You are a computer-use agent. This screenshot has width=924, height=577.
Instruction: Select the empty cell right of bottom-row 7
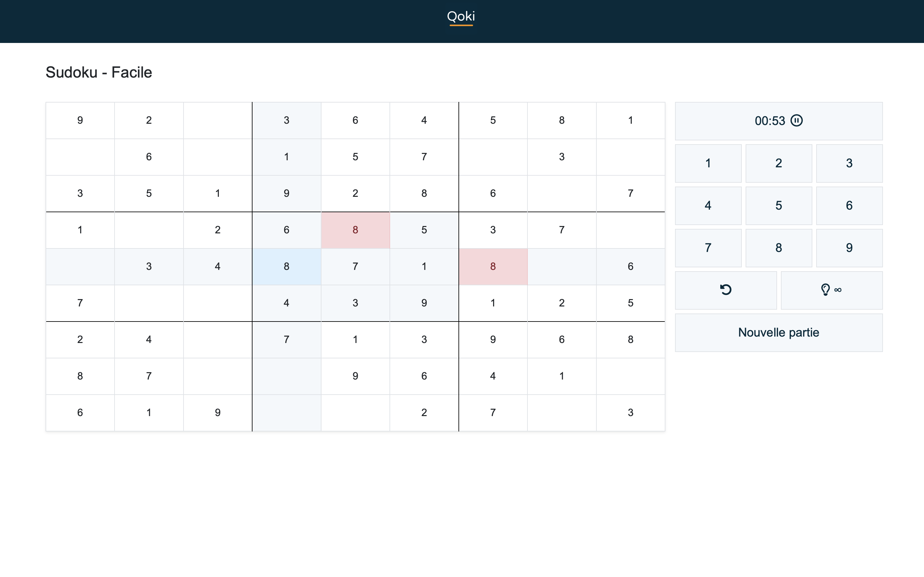pos(562,412)
